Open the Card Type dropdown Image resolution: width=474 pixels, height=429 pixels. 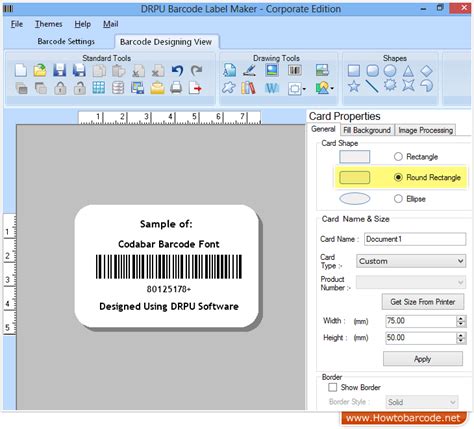(411, 261)
